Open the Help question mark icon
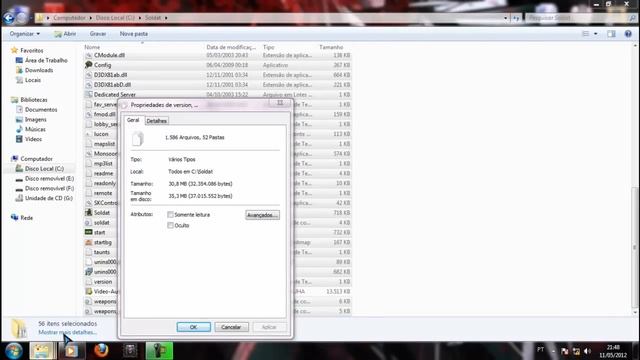This screenshot has height=360, width=640. (x=628, y=34)
